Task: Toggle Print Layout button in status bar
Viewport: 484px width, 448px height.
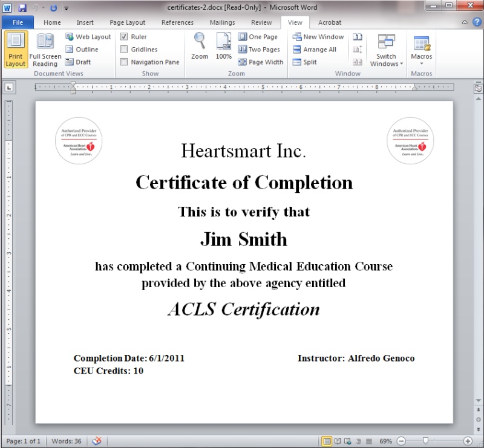Action: coord(327,441)
